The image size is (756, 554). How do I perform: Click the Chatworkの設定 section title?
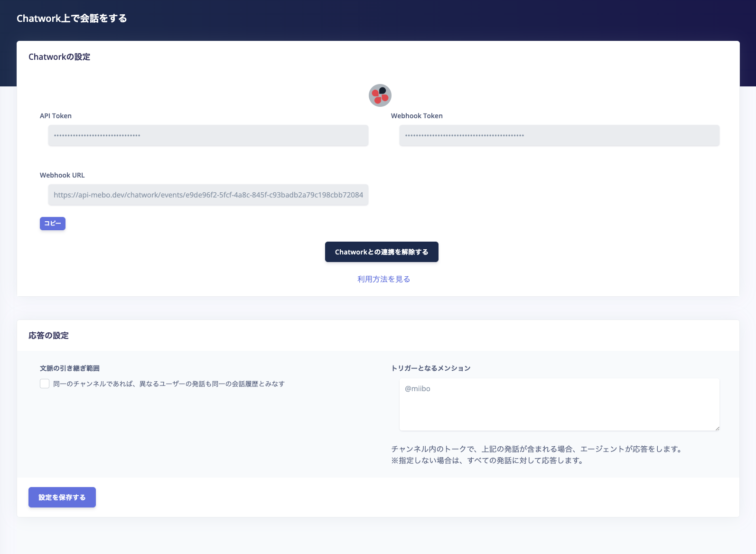click(59, 57)
